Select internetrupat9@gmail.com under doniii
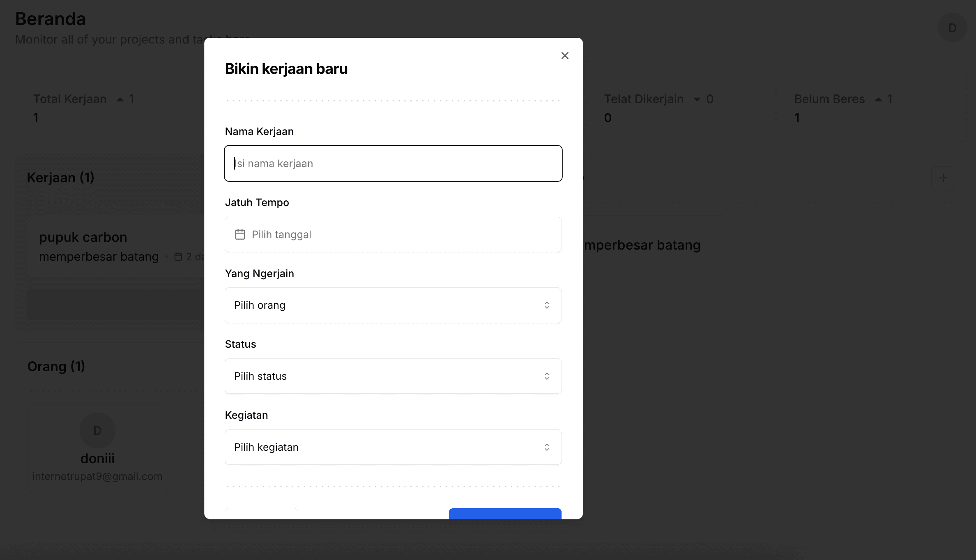This screenshot has height=560, width=976. pos(97,476)
